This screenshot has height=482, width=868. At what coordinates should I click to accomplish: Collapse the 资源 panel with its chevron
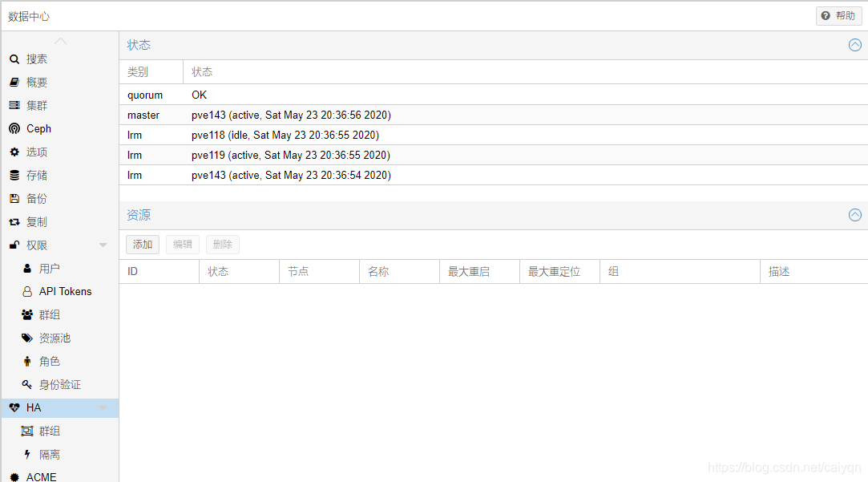[854, 215]
